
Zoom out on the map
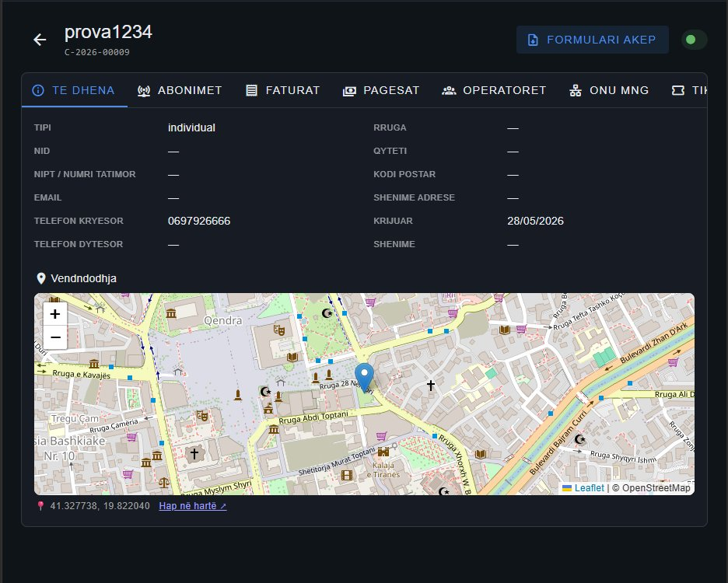tap(55, 337)
